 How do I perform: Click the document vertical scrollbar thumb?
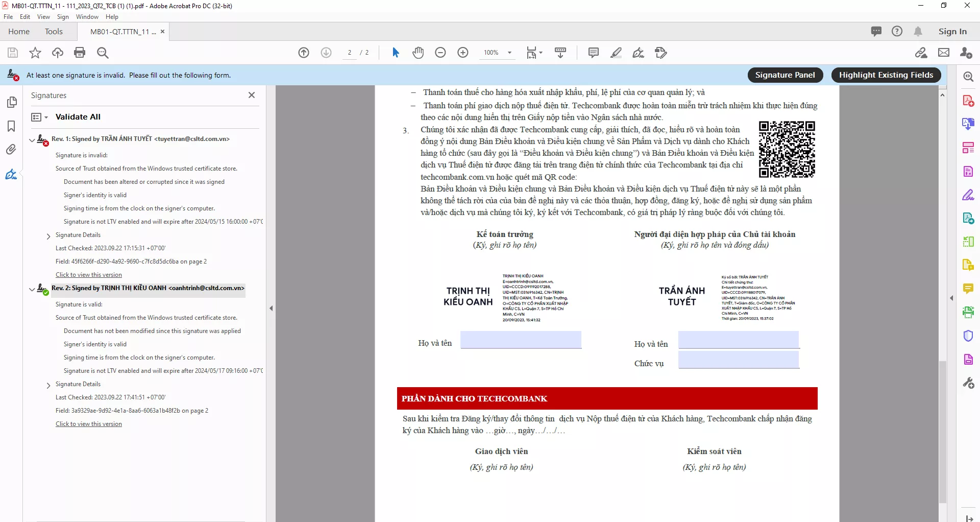coord(942,432)
